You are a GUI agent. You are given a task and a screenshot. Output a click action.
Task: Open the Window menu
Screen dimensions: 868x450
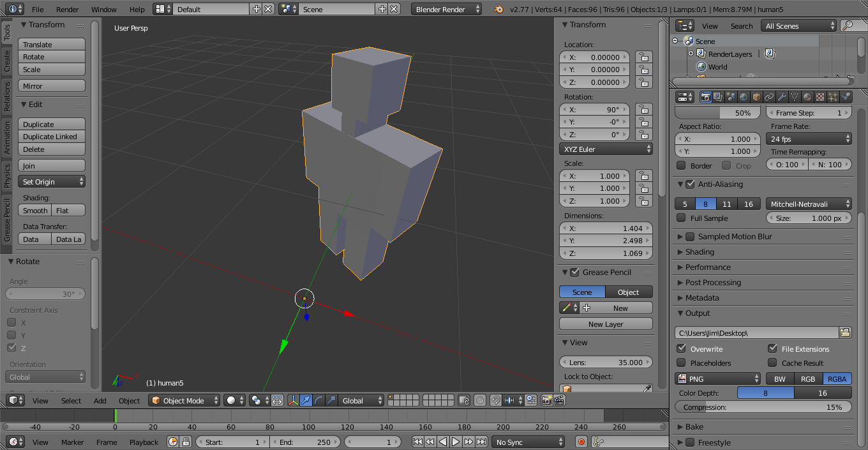tap(104, 10)
